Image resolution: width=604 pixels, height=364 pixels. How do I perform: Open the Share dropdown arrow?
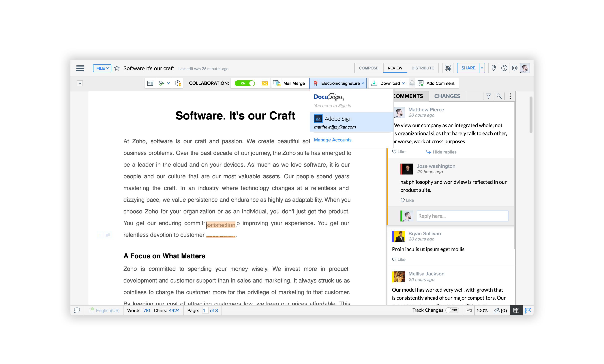tap(482, 68)
